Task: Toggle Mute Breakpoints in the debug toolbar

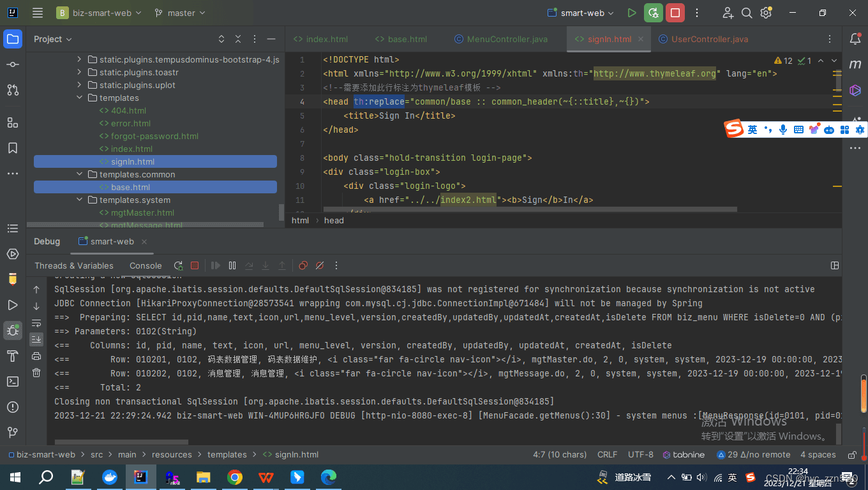Action: click(x=320, y=265)
